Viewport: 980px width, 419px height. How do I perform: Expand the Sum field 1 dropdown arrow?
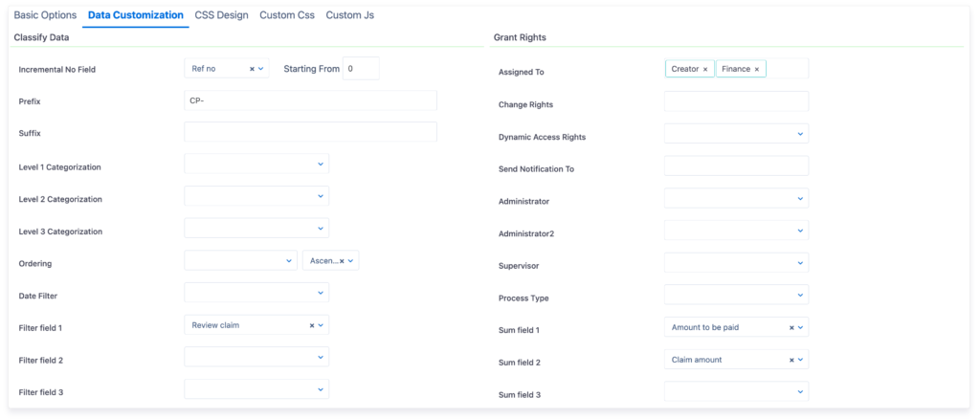point(801,327)
